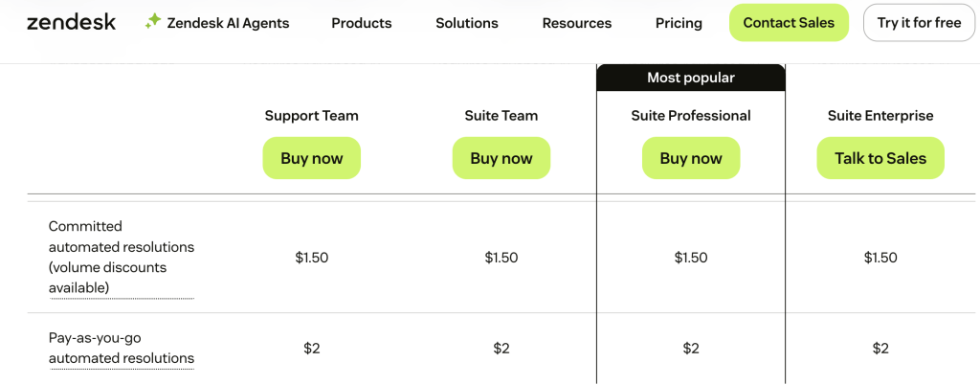Click the Zendesk logo
Viewport: 980px width, 385px height.
[71, 22]
